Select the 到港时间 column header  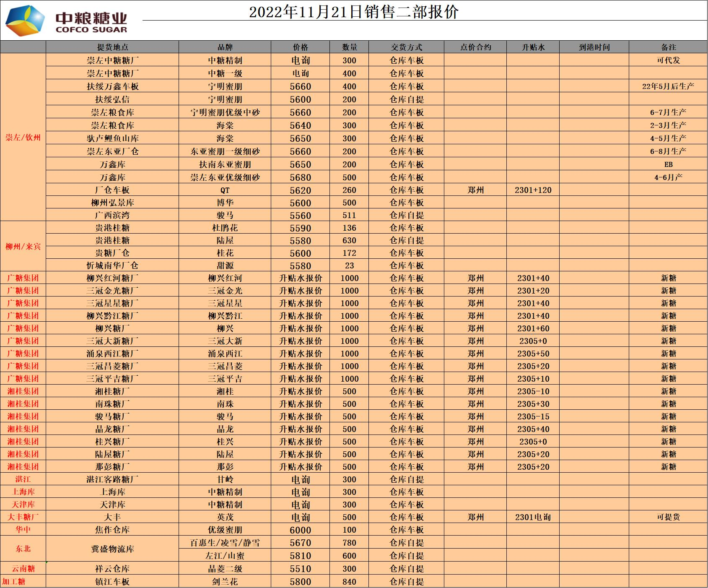tap(594, 47)
